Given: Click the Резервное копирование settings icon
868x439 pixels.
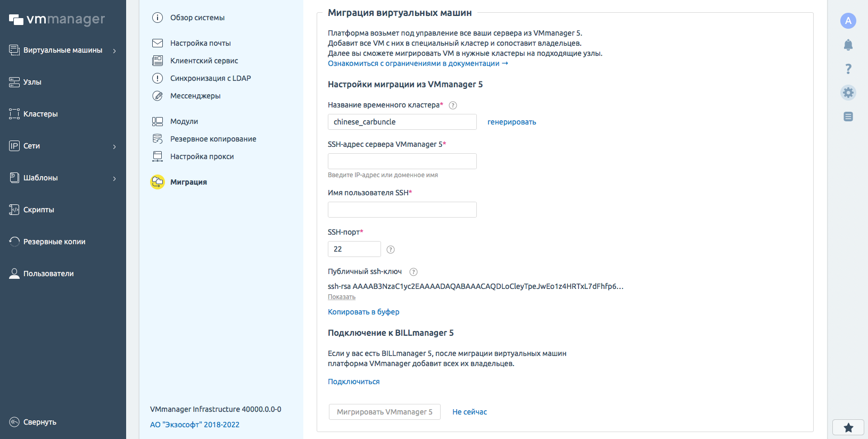Looking at the screenshot, I should (158, 139).
